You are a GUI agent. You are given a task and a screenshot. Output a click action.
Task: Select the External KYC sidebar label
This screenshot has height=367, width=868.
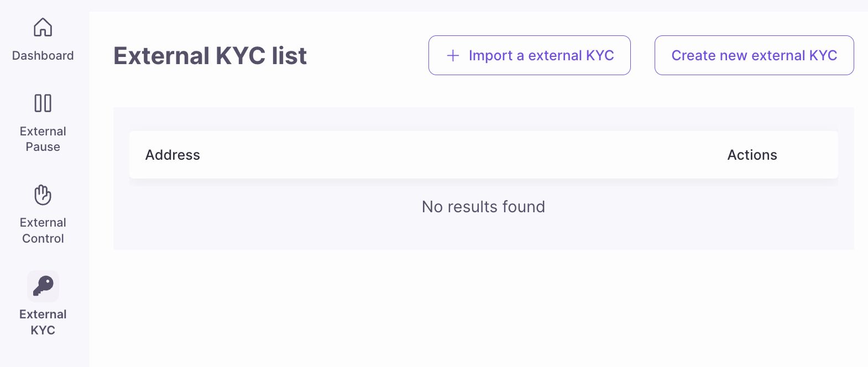pos(43,322)
